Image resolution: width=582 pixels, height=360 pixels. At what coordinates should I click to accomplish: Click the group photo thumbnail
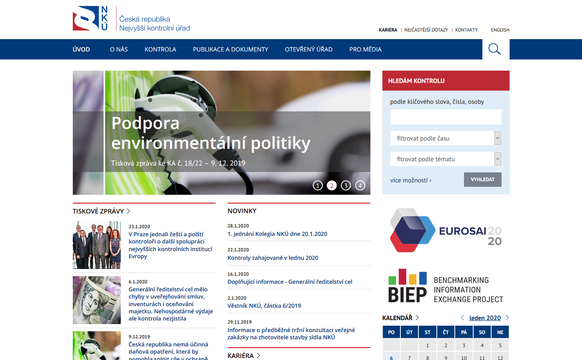point(97,245)
